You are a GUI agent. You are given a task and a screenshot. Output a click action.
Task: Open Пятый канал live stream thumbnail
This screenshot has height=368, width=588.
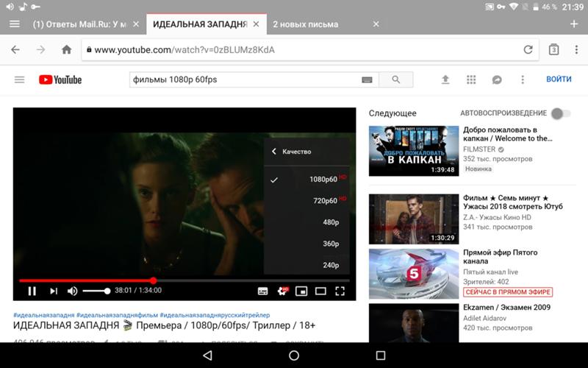(x=414, y=274)
